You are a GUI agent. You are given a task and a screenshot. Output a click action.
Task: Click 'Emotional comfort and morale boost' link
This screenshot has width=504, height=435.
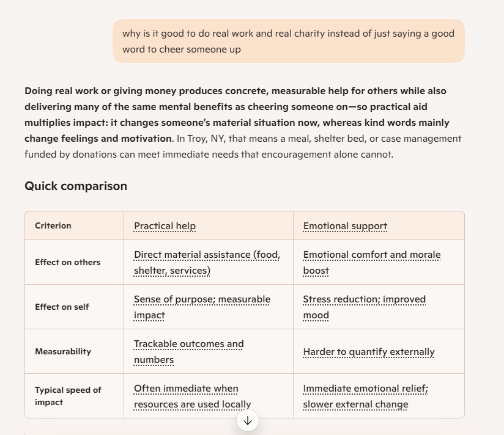[x=371, y=263]
